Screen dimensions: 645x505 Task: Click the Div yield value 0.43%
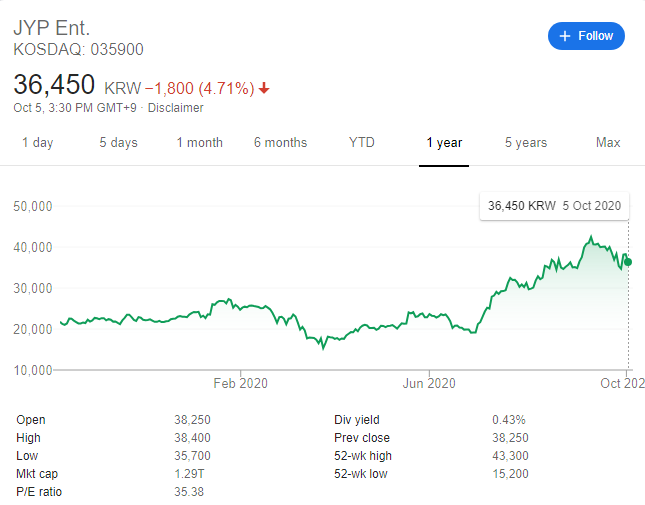click(x=509, y=420)
